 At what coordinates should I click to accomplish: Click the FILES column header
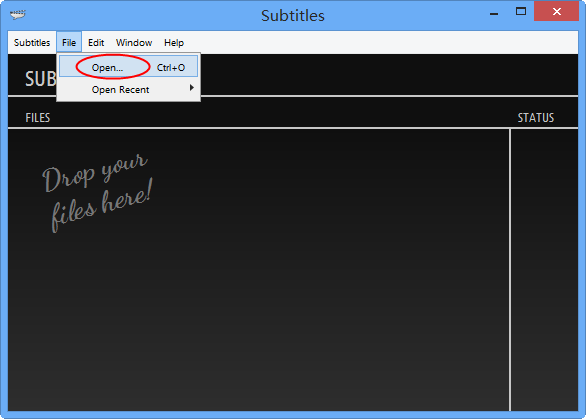tap(38, 118)
